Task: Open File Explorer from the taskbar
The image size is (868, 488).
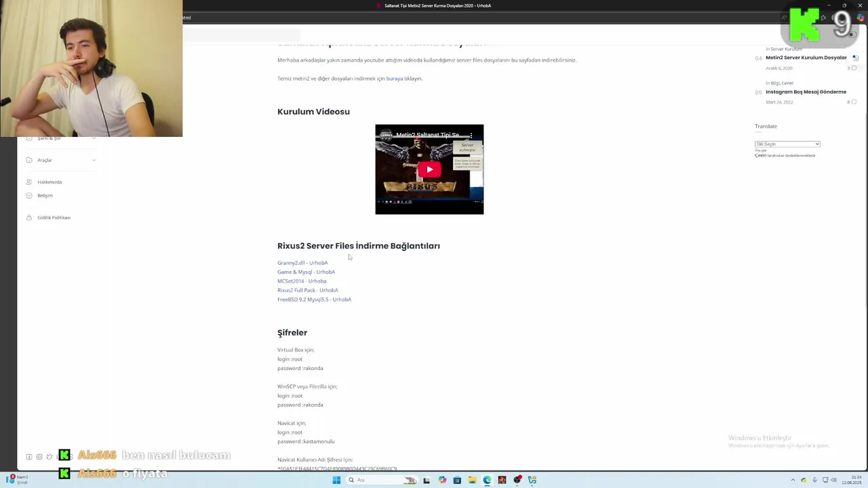Action: point(472,480)
